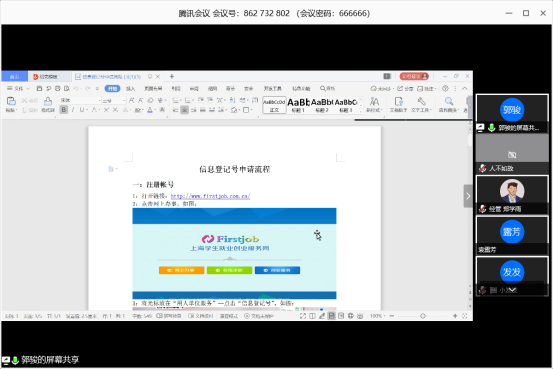553x369 pixels.
Task: Open the font color dropdown arrow
Action: click(x=154, y=110)
